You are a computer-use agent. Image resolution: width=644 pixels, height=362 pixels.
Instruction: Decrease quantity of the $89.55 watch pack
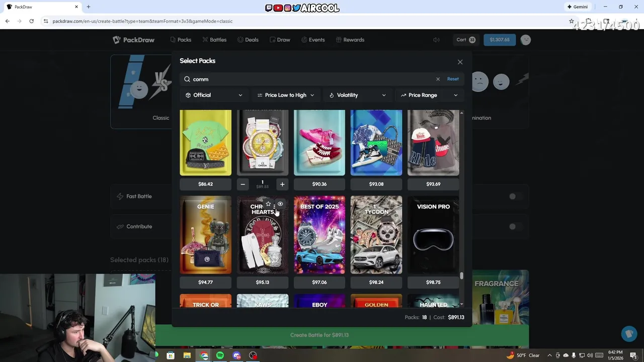[x=243, y=184]
